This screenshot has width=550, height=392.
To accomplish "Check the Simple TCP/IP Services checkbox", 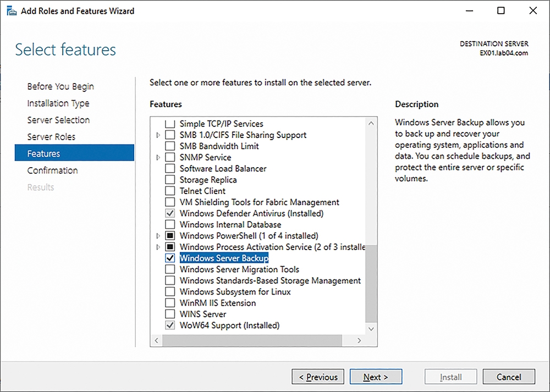I will tap(170, 124).
